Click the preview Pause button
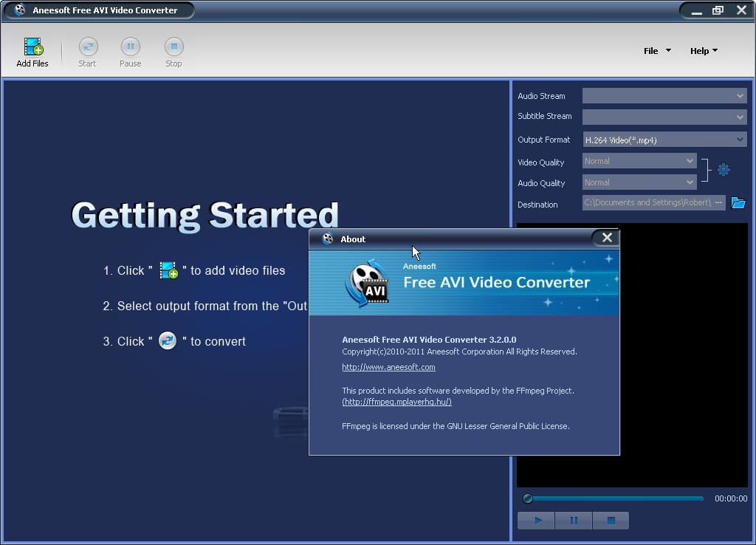 click(573, 521)
